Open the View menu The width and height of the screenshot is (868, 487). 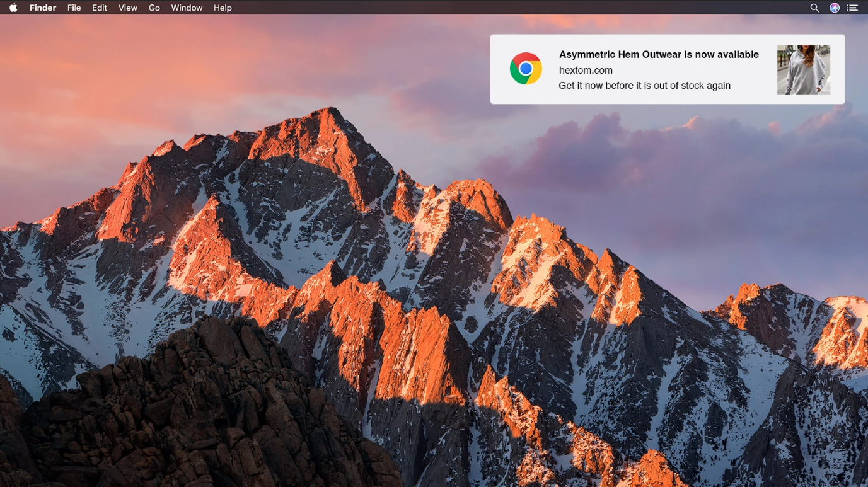127,8
